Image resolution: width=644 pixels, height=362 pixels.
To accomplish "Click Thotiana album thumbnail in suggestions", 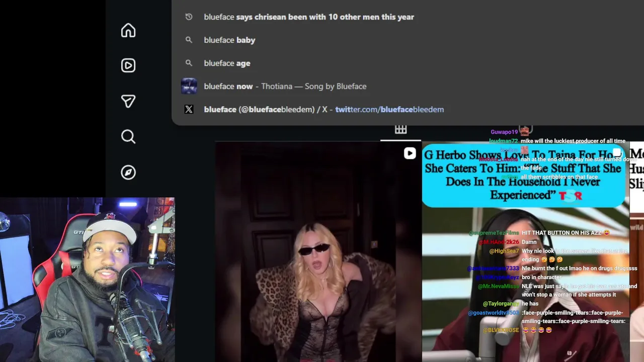I will click(x=189, y=86).
